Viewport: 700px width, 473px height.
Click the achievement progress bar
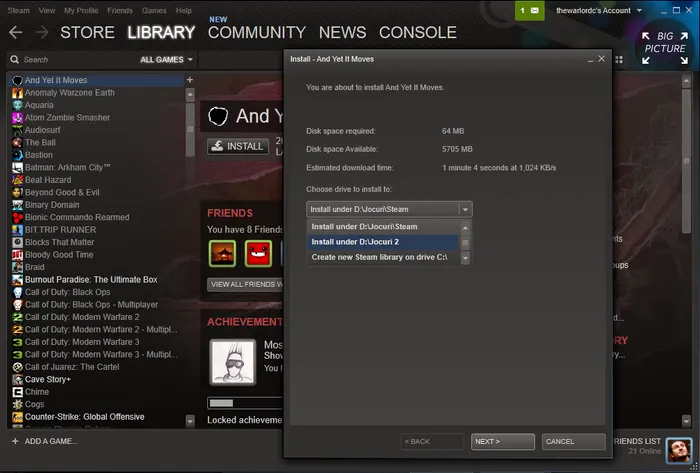pos(245,403)
